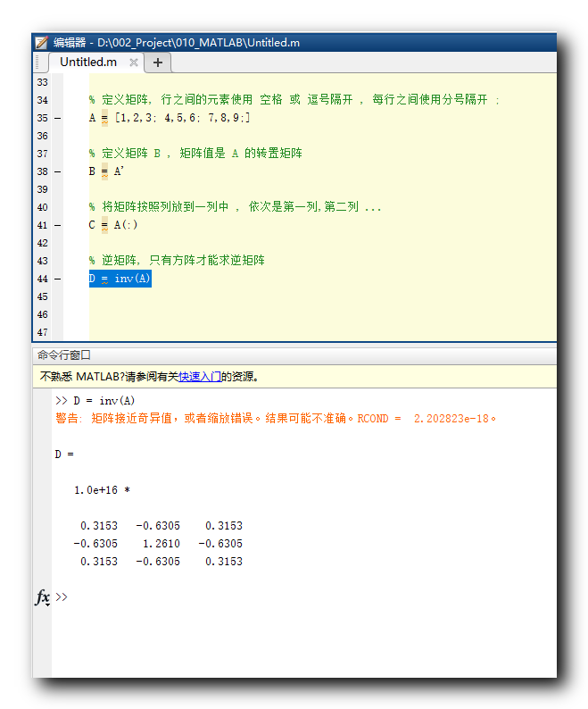This screenshot has height=709, width=588.
Task: Click the editor pencil icon in title bar
Action: click(41, 43)
